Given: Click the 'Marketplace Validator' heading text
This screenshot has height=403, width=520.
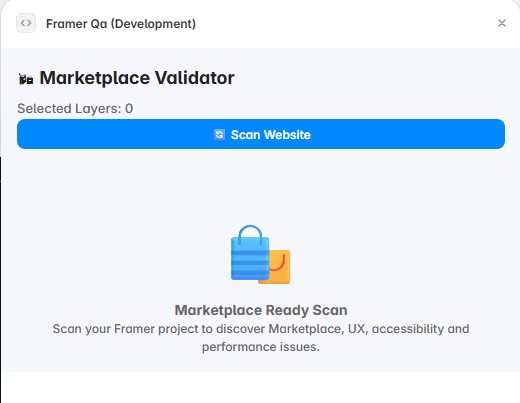Looking at the screenshot, I should pyautogui.click(x=137, y=78).
